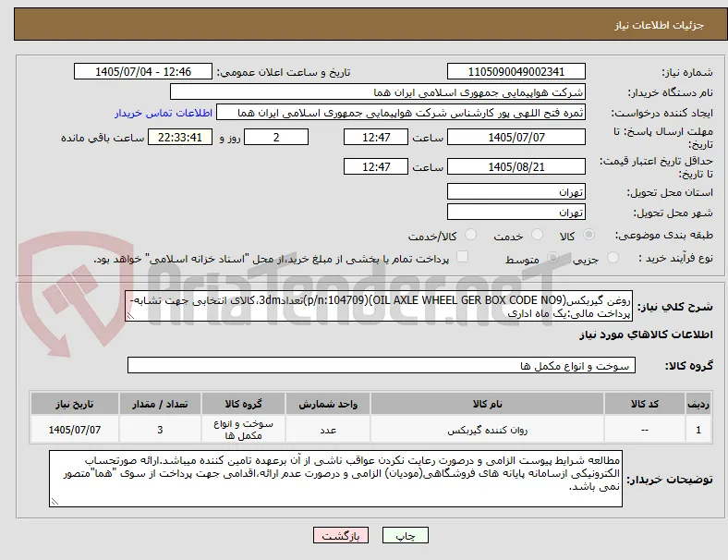Viewport: 728px width, 560px height.
Task: Click the نام کالا column header
Action: coord(487,404)
